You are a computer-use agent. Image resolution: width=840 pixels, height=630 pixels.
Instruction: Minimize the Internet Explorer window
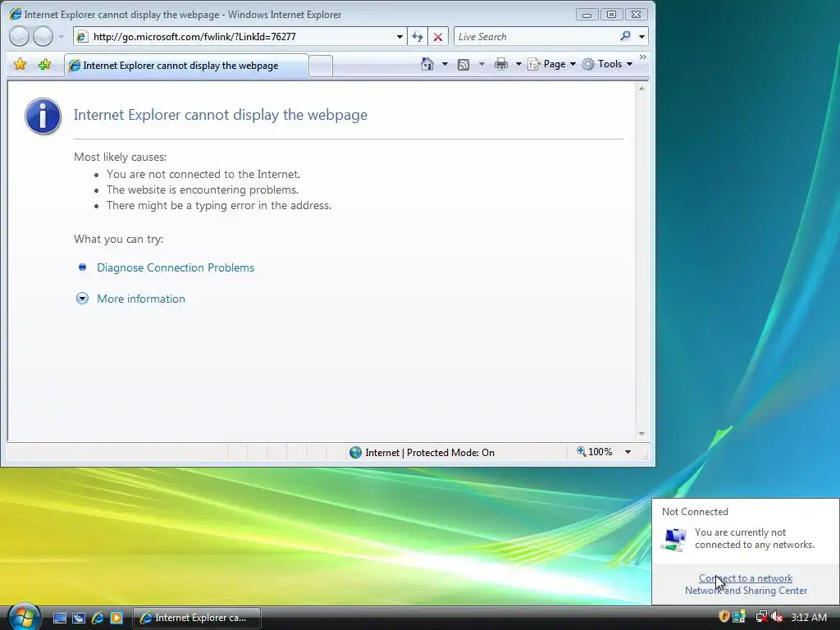click(x=587, y=15)
